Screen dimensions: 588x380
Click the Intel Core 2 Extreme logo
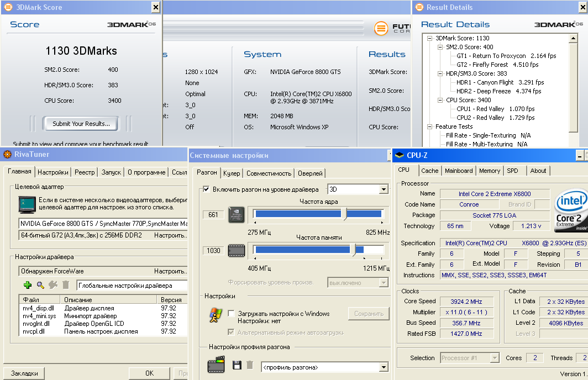[x=571, y=210]
